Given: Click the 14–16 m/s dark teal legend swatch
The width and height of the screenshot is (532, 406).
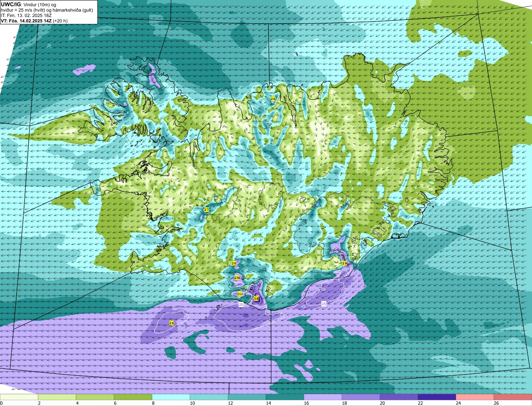Looking at the screenshot, I should click(285, 397).
